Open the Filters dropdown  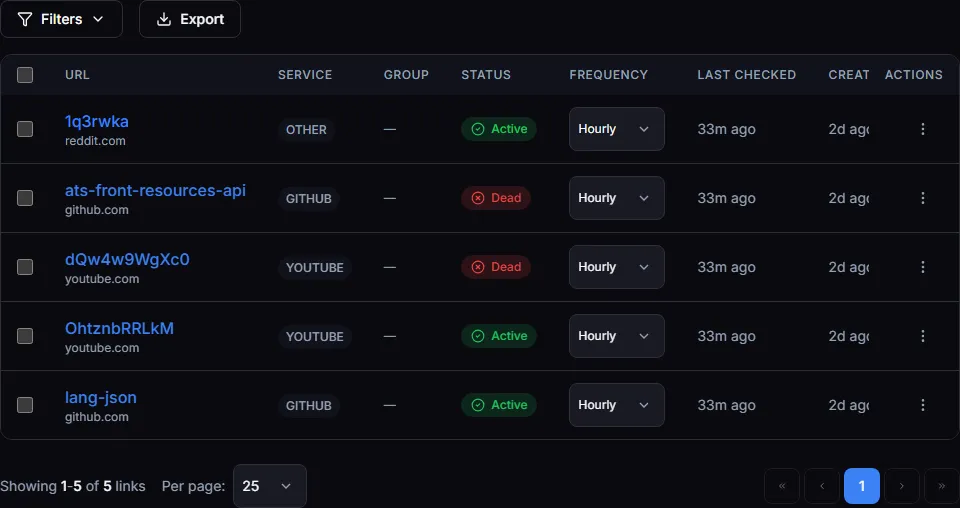61,19
